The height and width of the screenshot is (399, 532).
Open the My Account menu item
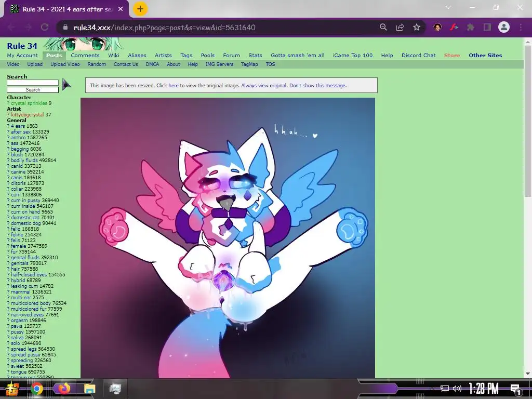pyautogui.click(x=22, y=55)
